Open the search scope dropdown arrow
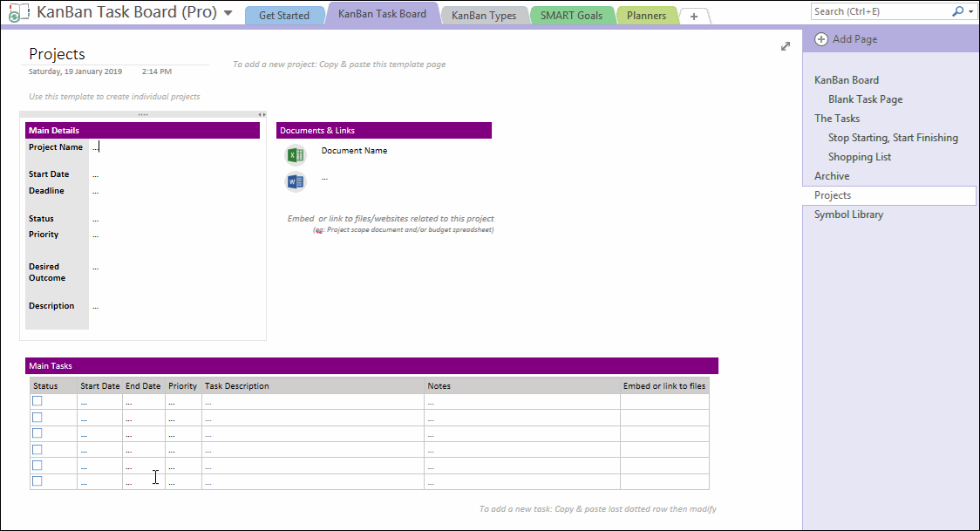The image size is (980, 531). click(x=970, y=12)
